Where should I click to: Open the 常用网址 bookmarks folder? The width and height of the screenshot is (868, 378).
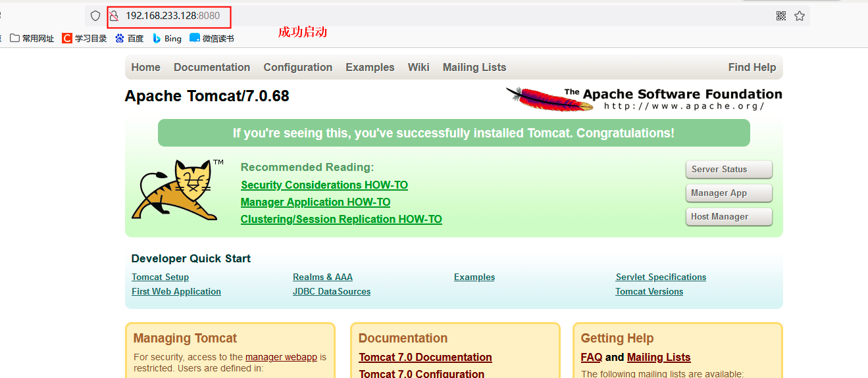pos(32,39)
